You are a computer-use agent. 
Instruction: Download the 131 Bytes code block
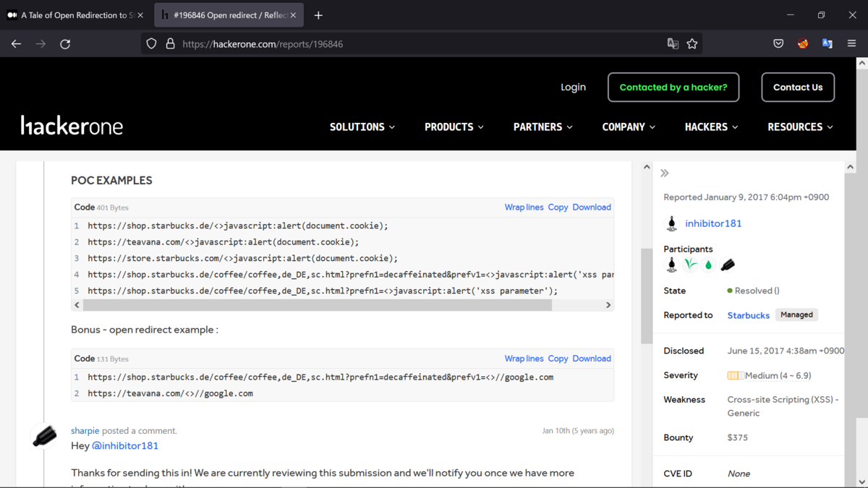(592, 359)
